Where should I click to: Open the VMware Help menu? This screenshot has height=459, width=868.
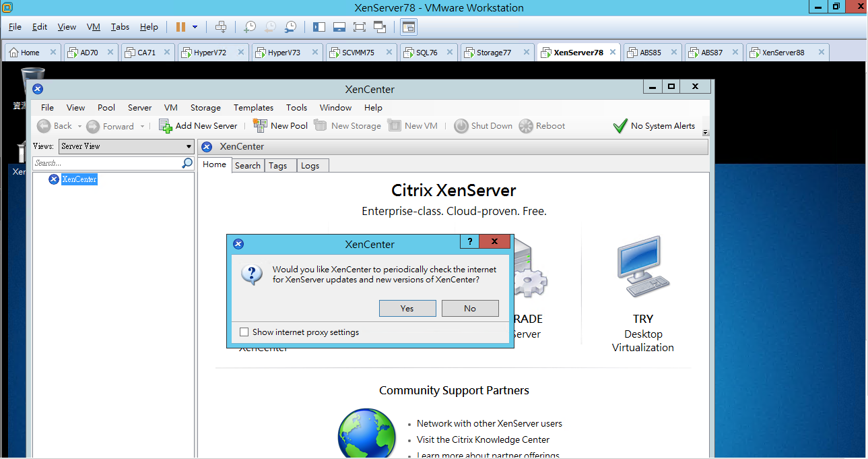149,27
